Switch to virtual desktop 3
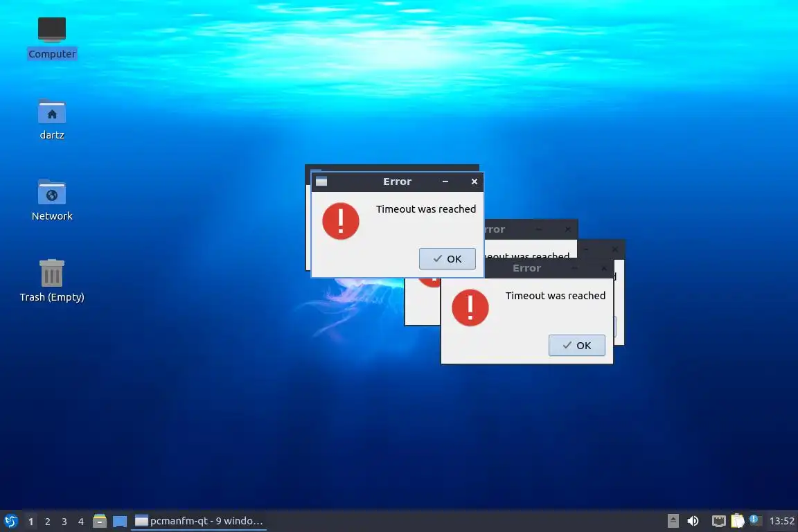The height and width of the screenshot is (532, 798). click(64, 522)
